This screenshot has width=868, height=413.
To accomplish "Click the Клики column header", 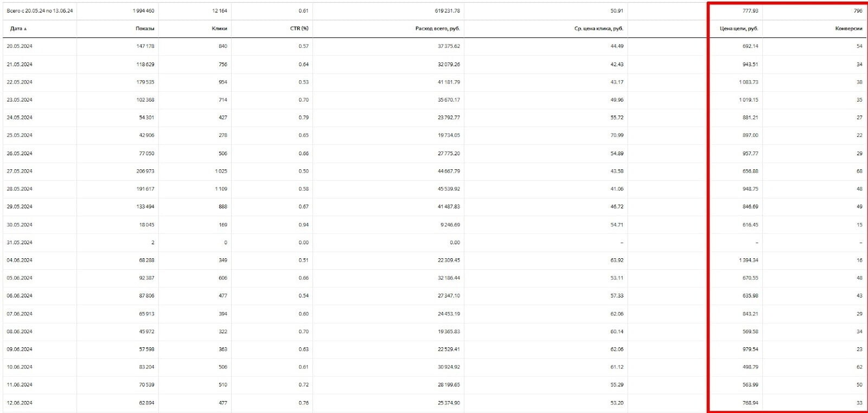I will [x=219, y=29].
